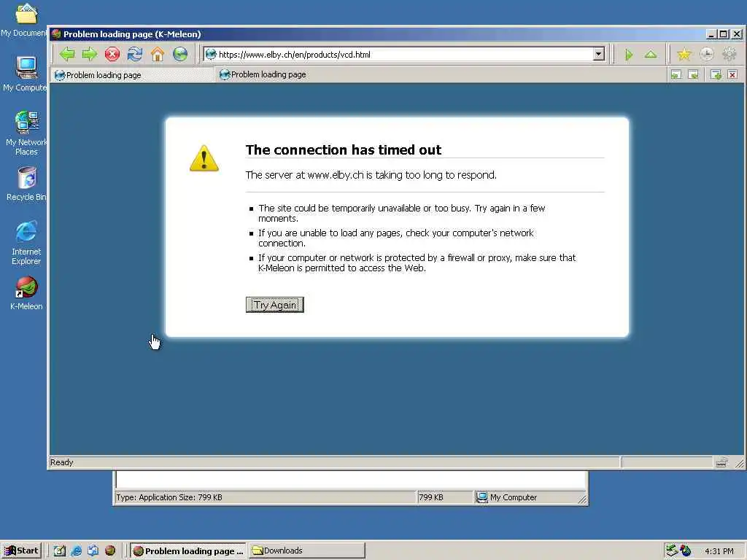Minimize the K-Meleon window

coord(712,34)
